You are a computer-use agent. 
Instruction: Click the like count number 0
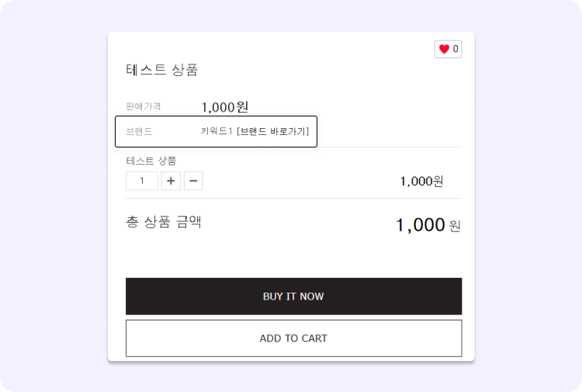tap(456, 49)
